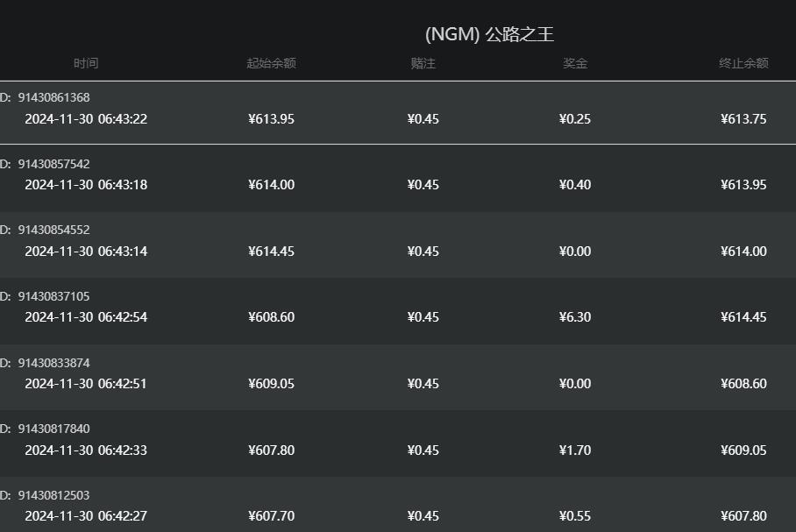Open record ID 91430857542
Viewport: 796px width, 532px height.
tap(53, 164)
